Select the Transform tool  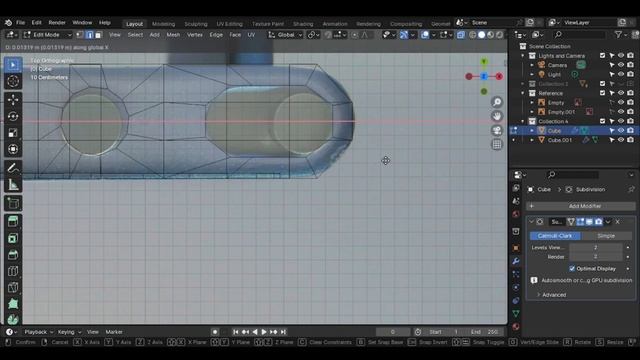point(13,149)
